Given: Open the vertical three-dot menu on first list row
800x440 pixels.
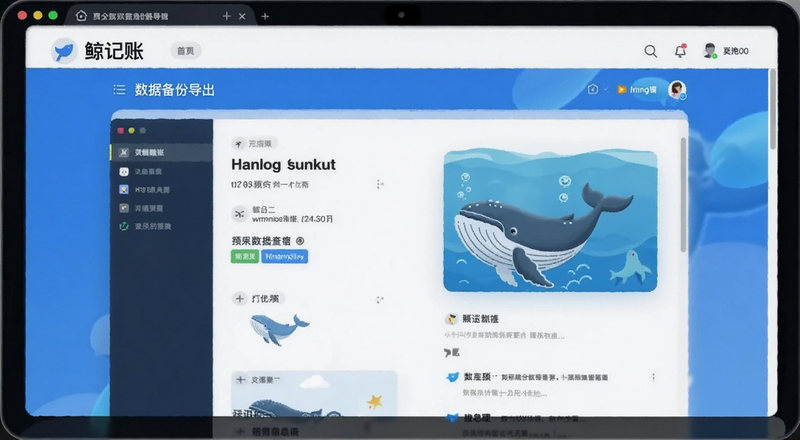Looking at the screenshot, I should click(653, 377).
